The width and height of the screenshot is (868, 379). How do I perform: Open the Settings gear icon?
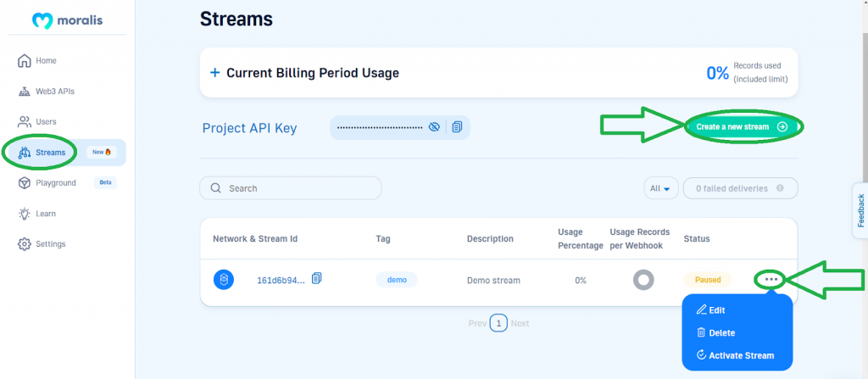24,244
